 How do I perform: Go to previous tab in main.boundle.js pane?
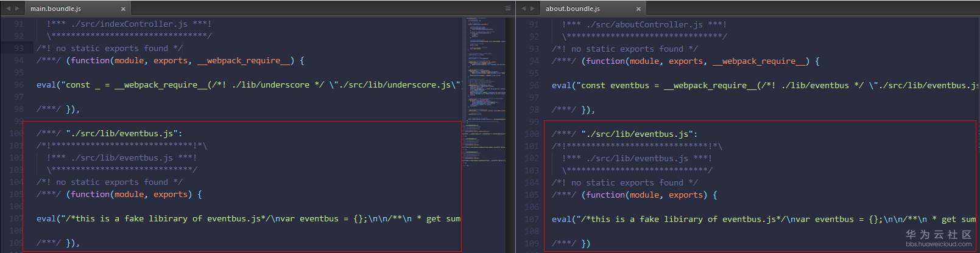(x=9, y=9)
